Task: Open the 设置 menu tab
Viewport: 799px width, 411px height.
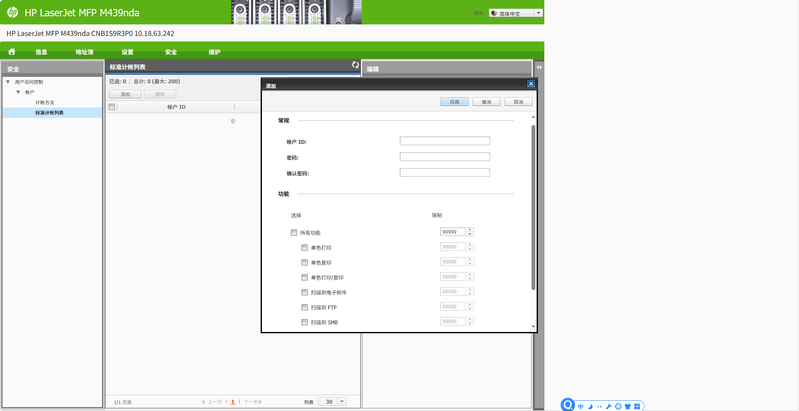Action: pos(127,51)
